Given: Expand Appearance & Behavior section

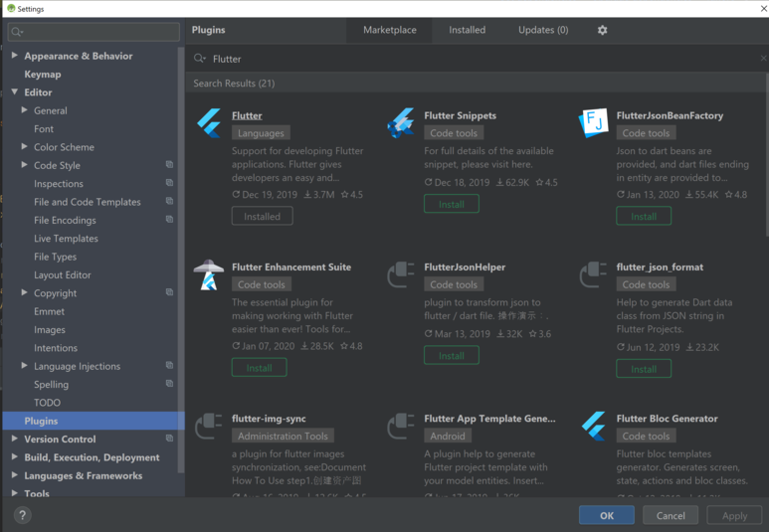Looking at the screenshot, I should [15, 56].
